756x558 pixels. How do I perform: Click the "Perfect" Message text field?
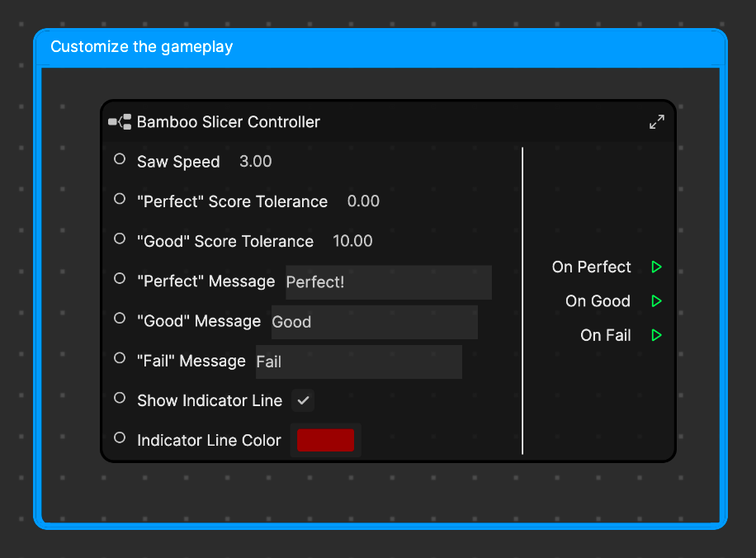coord(388,282)
